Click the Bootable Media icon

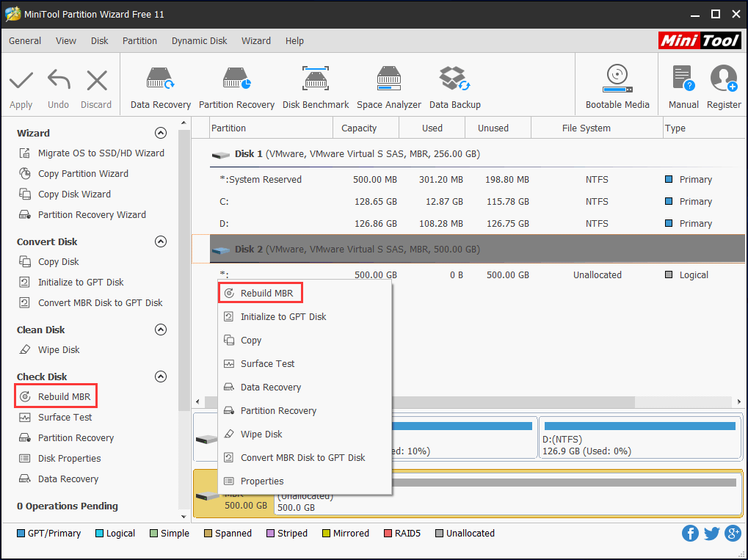(x=617, y=79)
